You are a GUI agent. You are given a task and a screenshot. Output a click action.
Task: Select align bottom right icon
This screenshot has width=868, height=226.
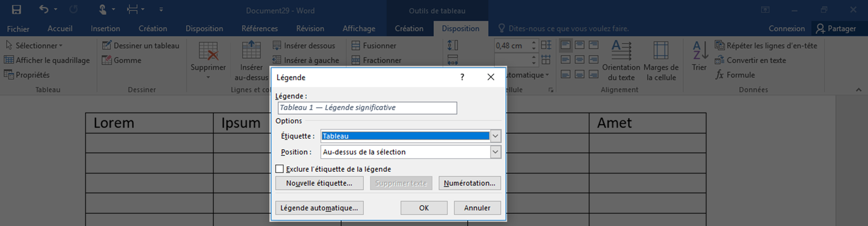click(x=594, y=74)
